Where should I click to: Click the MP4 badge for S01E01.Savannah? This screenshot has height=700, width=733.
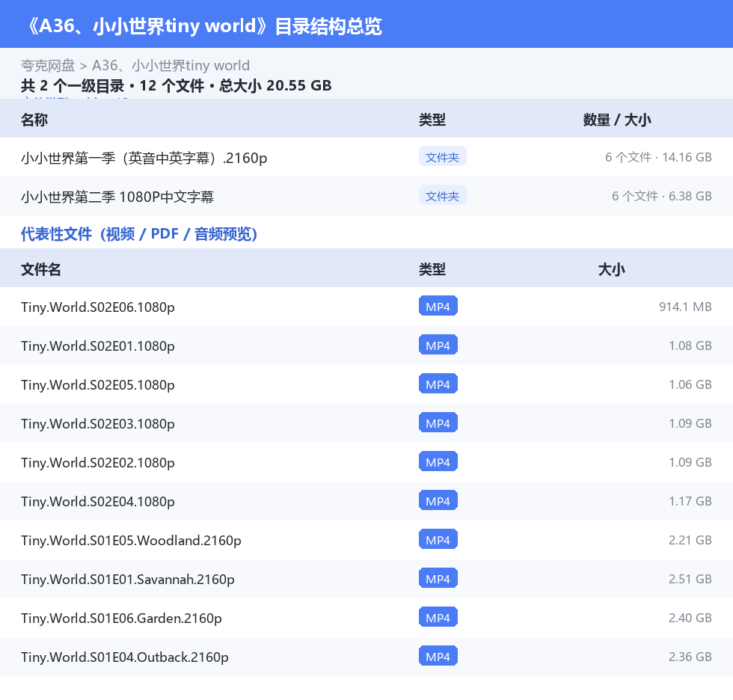coord(438,578)
